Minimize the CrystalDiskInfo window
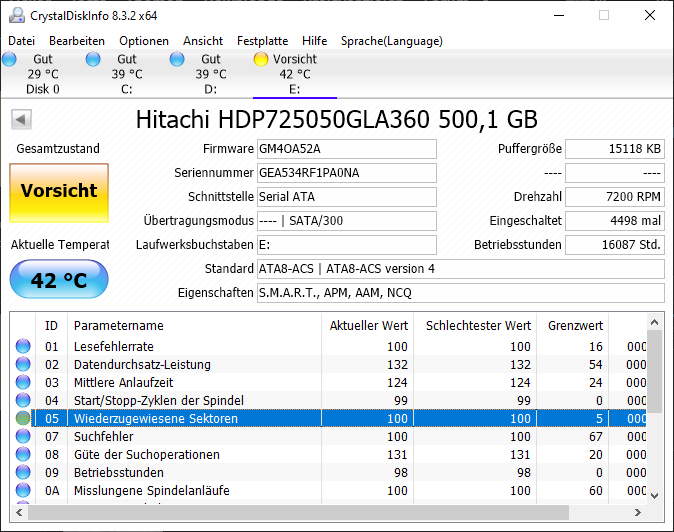The height and width of the screenshot is (532, 674). point(559,15)
